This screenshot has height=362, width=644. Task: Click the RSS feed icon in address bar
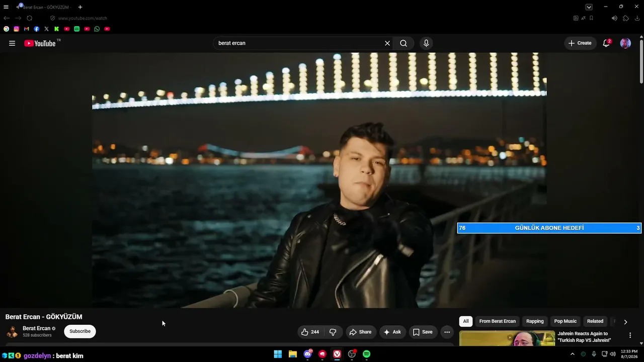(x=576, y=18)
